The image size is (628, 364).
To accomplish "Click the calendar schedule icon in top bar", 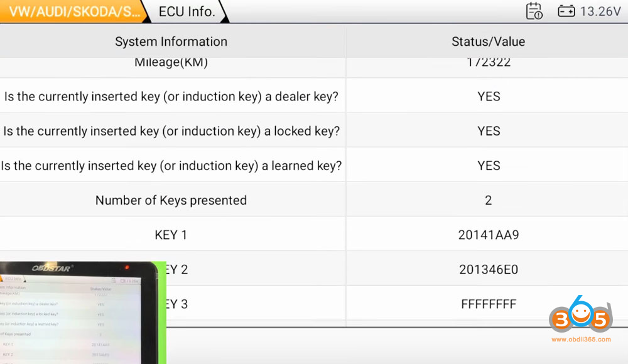I will coord(534,11).
